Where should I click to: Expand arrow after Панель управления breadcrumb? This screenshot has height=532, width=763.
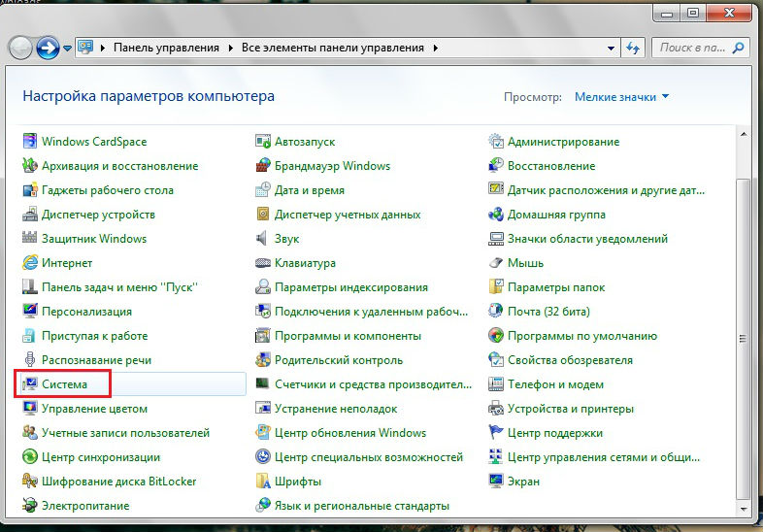(231, 48)
